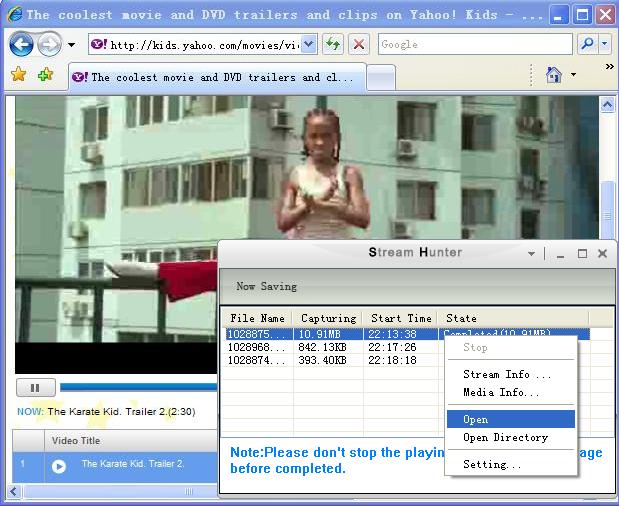Viewport: 619px width, 506px height.
Task: Open the recent pages dropdown next to Forward
Action: tap(71, 45)
